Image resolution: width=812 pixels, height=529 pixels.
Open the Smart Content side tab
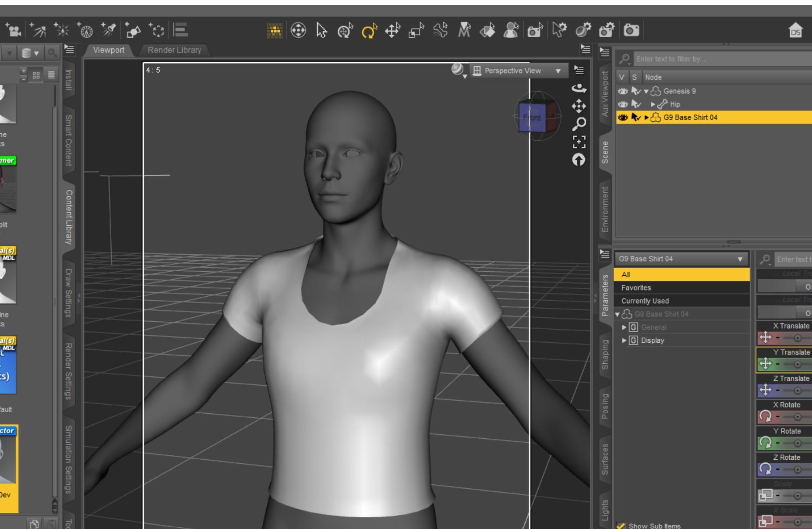69,140
